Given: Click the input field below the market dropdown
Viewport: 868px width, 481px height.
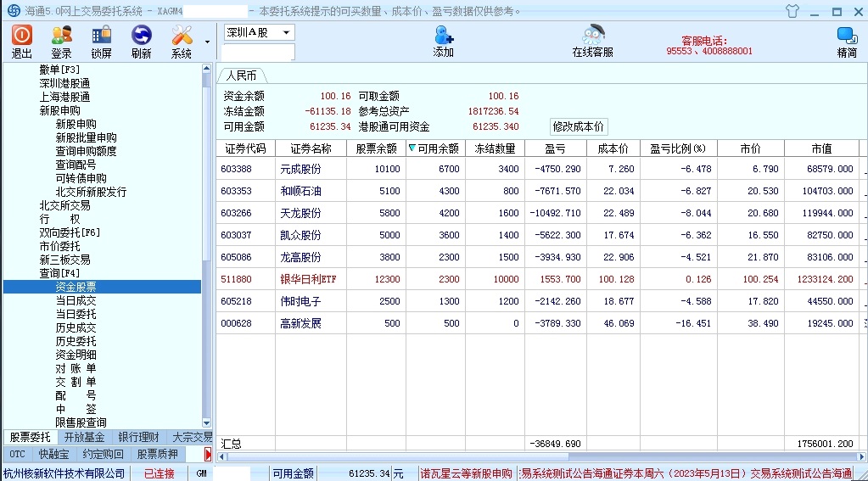Looking at the screenshot, I should [258, 53].
